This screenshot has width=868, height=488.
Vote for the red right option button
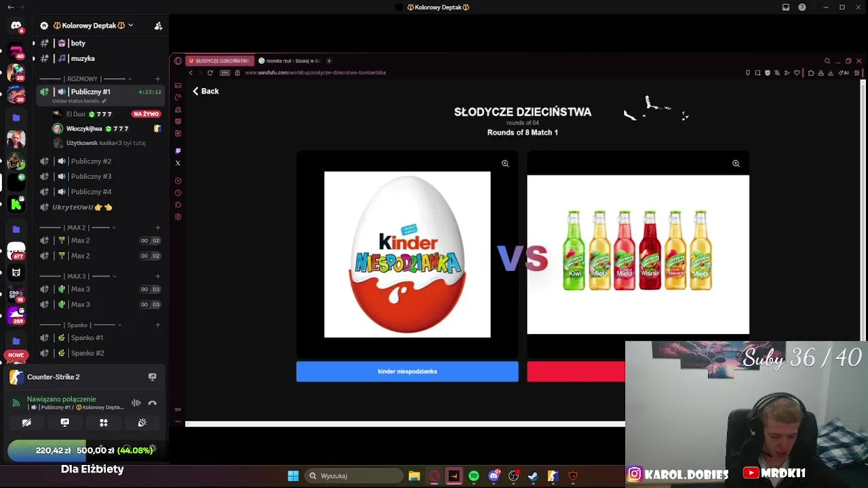tap(576, 371)
